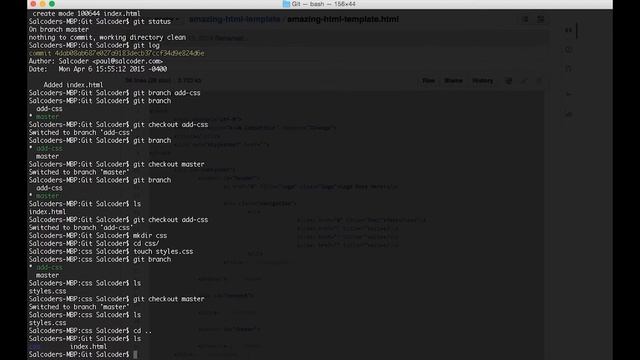Image resolution: width=640 pixels, height=360 pixels.
Task: Click the terminal cursor block at last prompt
Action: pyautogui.click(x=136, y=354)
